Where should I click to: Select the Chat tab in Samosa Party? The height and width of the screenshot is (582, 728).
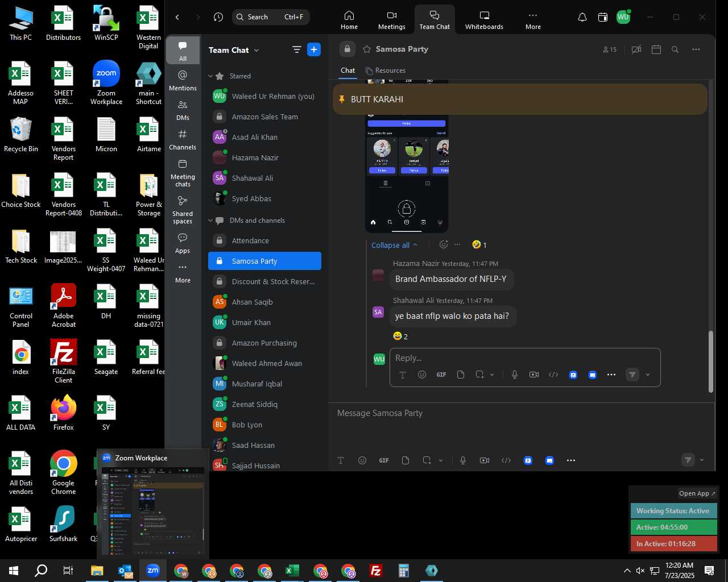coord(348,70)
